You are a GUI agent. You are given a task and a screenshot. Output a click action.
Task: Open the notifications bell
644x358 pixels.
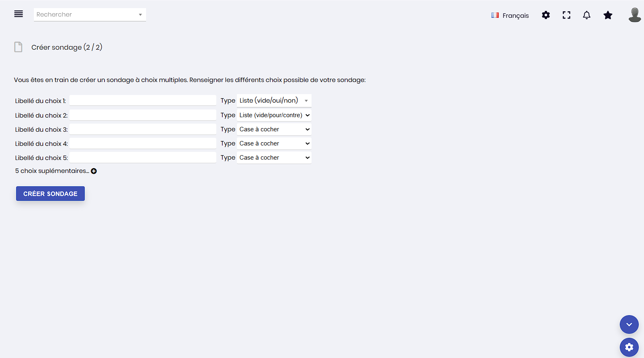tap(587, 15)
